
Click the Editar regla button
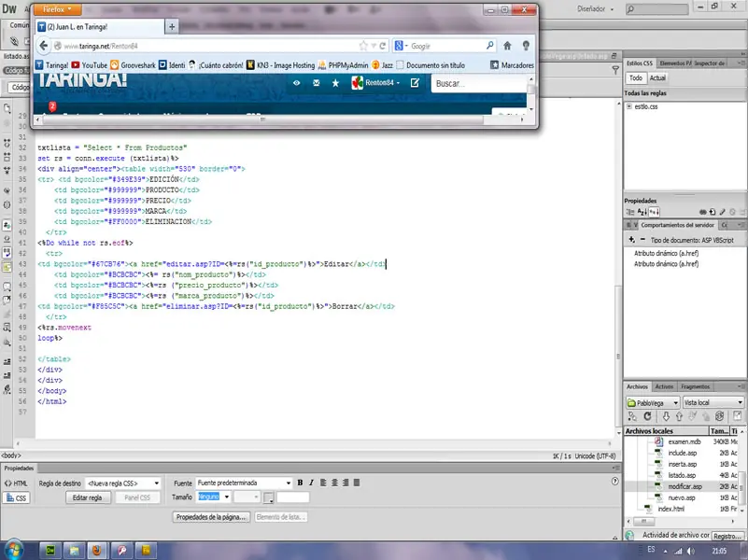pyautogui.click(x=88, y=498)
